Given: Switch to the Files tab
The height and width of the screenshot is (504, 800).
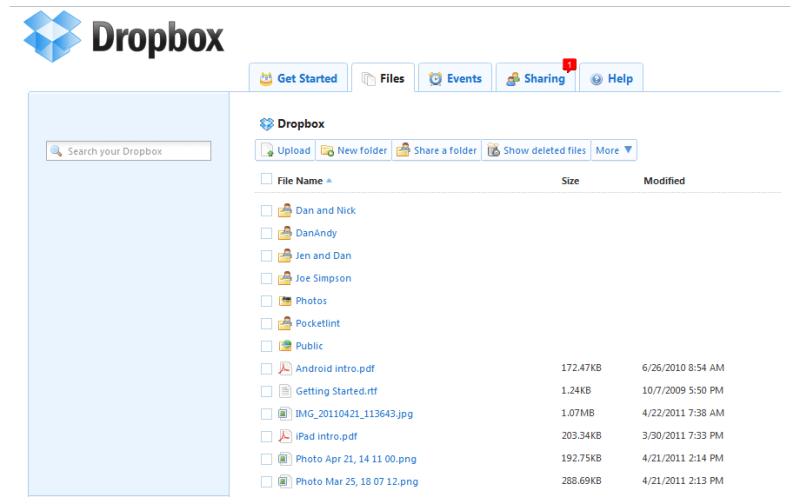Looking at the screenshot, I should [x=383, y=78].
